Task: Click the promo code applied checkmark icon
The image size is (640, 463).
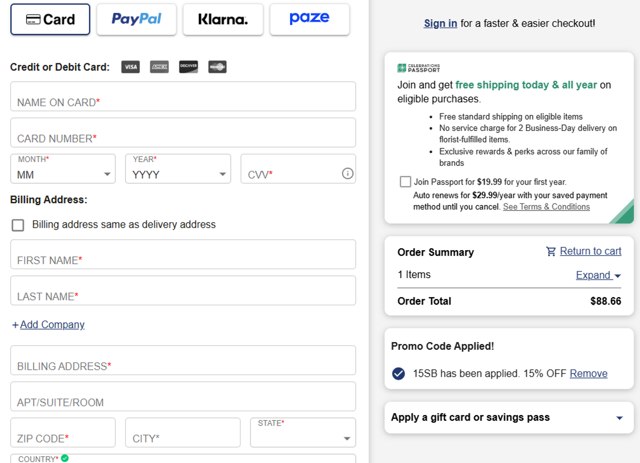Action: [x=399, y=374]
